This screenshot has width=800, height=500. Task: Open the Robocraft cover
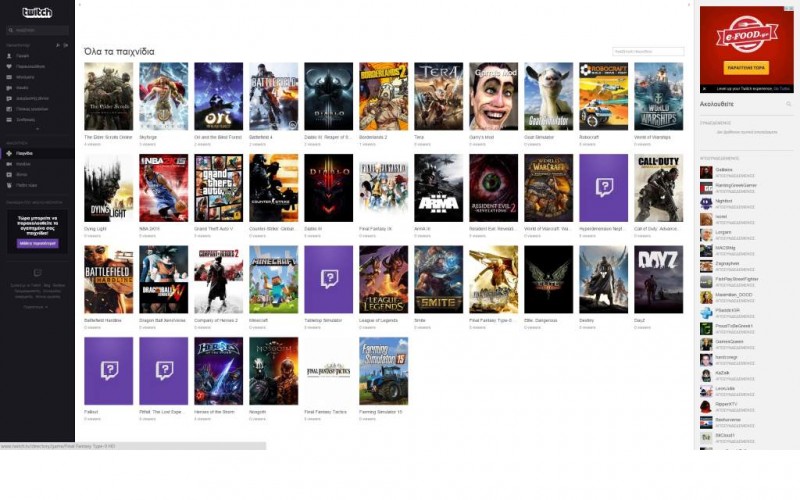604,96
